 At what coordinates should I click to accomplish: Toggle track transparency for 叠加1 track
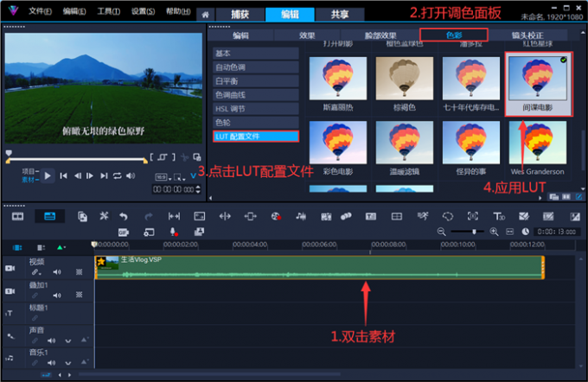(x=80, y=295)
